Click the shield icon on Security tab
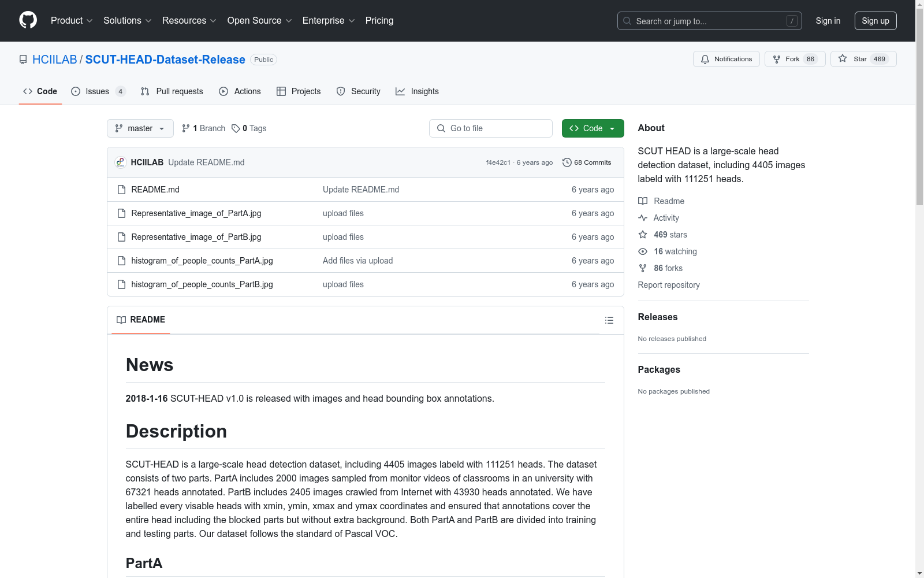This screenshot has height=578, width=924. point(341,91)
